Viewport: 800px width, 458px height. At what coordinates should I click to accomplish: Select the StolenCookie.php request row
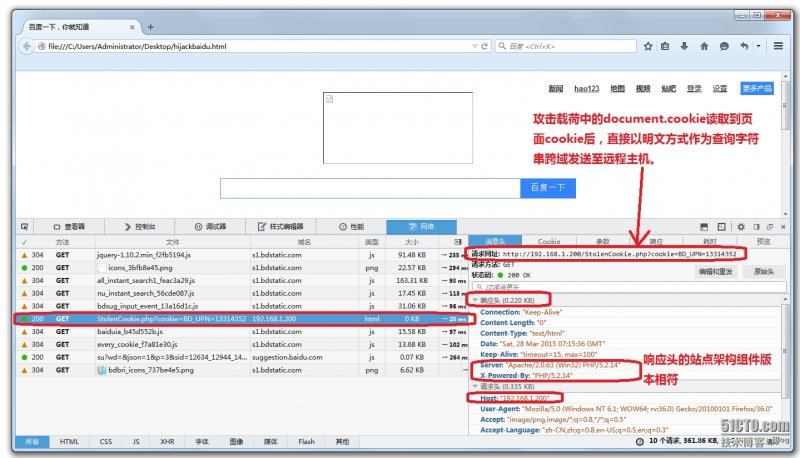[242, 319]
